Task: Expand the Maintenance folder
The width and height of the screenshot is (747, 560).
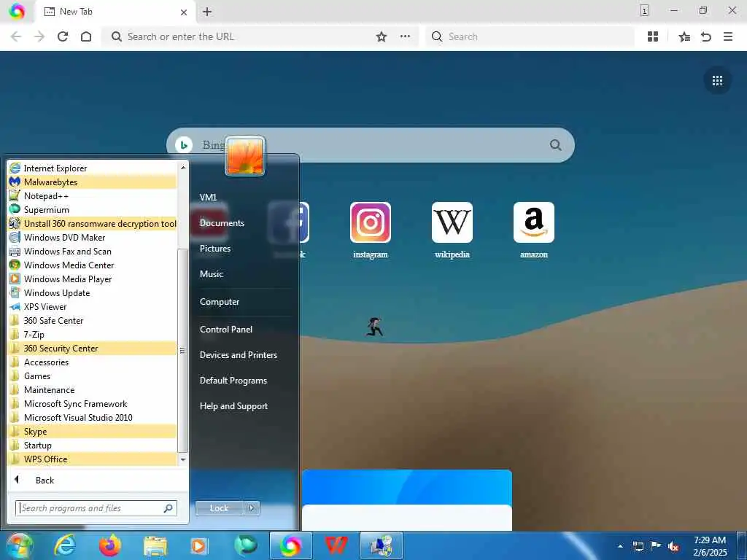Action: (x=92, y=389)
